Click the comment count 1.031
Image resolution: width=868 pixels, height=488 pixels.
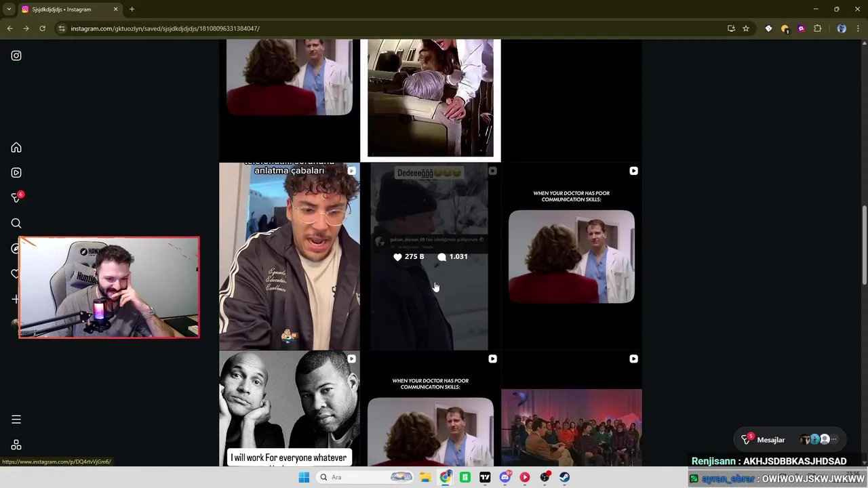[452, 257]
